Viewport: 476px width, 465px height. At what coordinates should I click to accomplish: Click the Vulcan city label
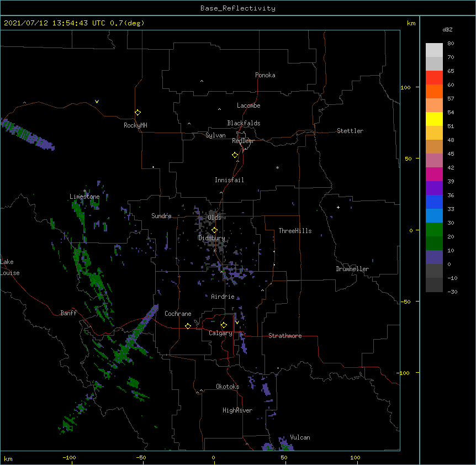coord(300,437)
